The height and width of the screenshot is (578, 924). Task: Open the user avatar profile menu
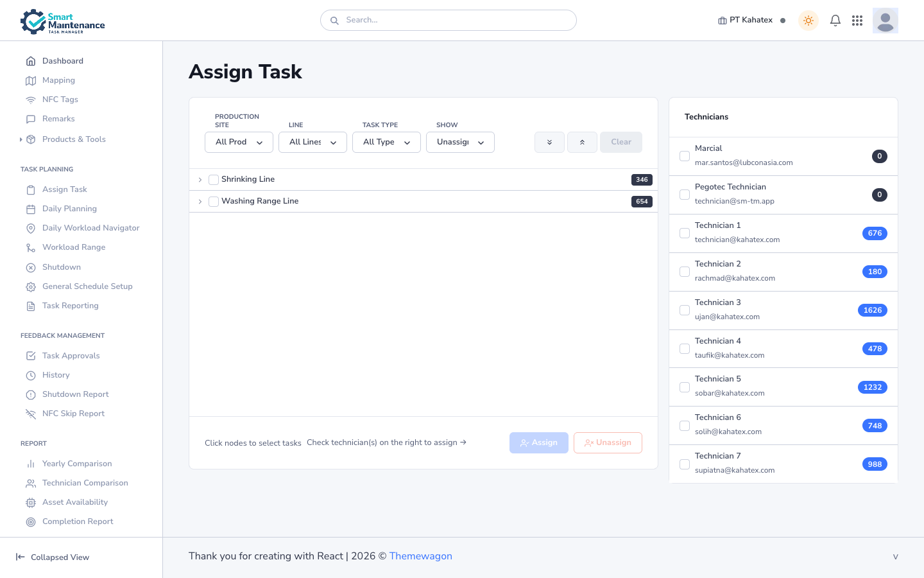tap(885, 21)
